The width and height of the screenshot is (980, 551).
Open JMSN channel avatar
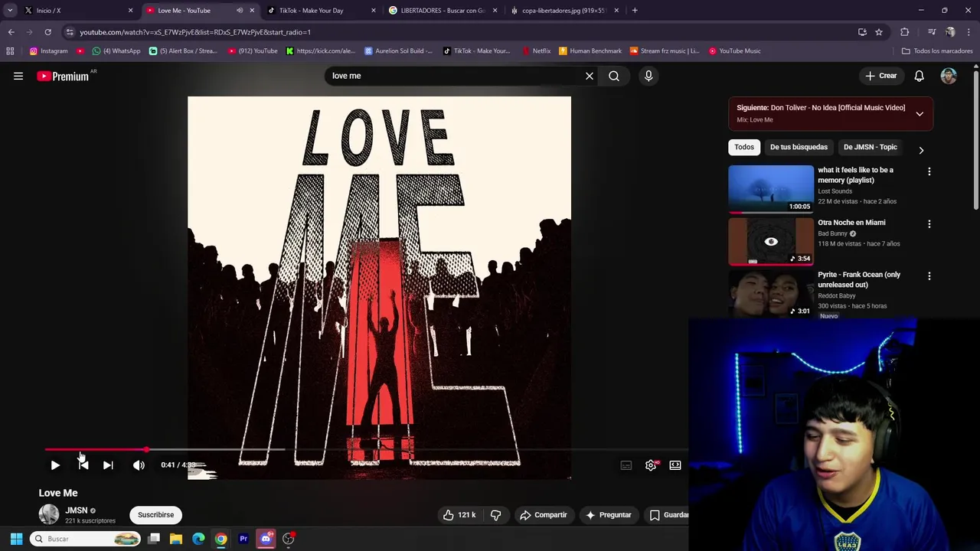tap(49, 515)
